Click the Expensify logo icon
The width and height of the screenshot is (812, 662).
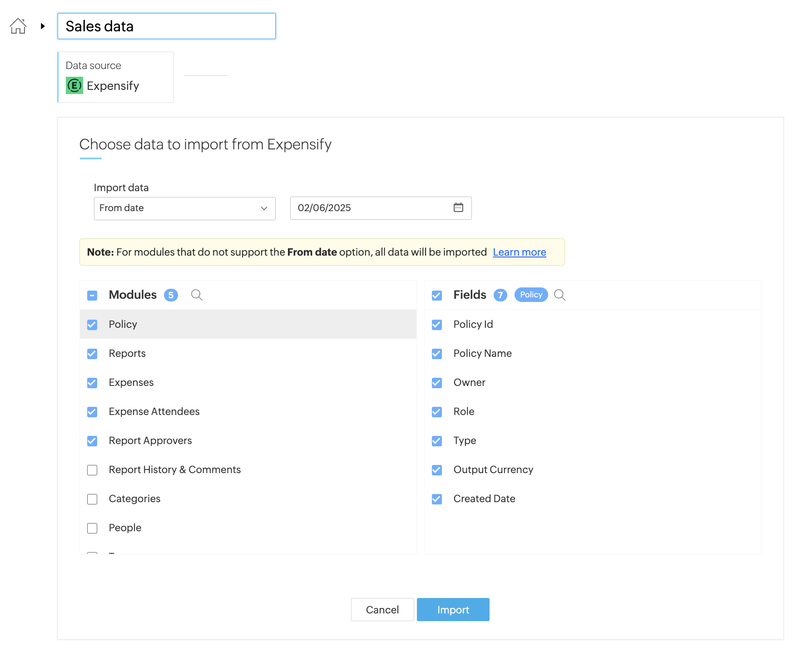coord(74,85)
